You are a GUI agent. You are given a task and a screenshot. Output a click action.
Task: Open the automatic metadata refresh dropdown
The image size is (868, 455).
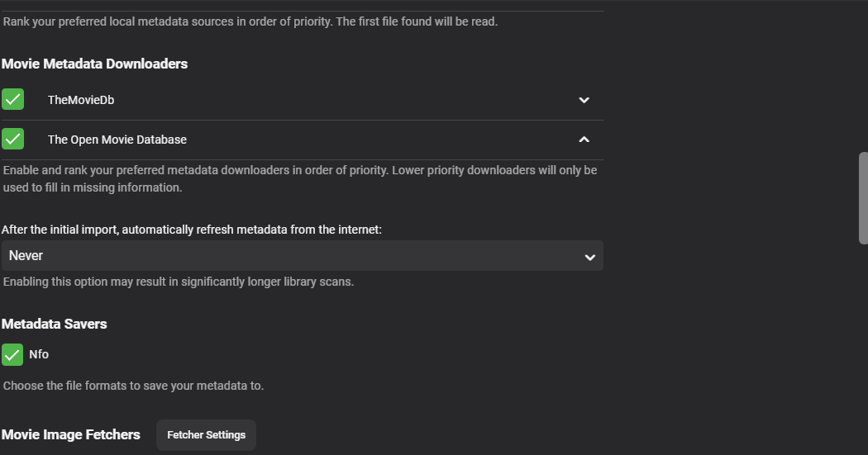coord(302,256)
